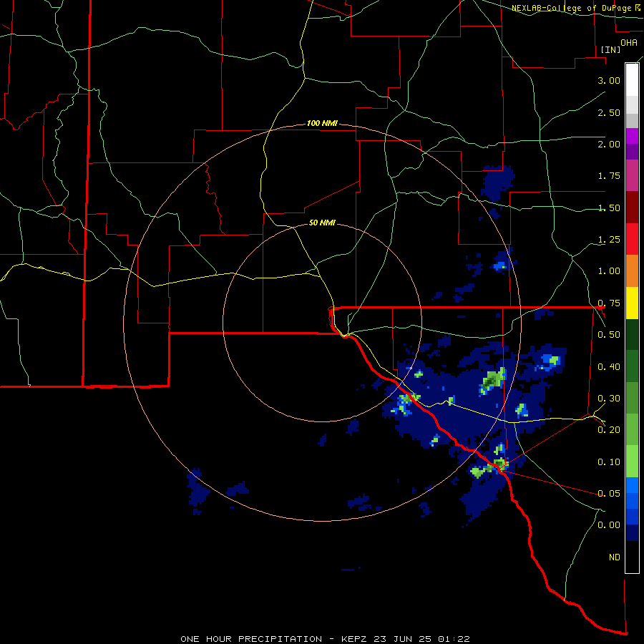Click the 0.10 legend value
The image size is (644, 644).
[609, 462]
